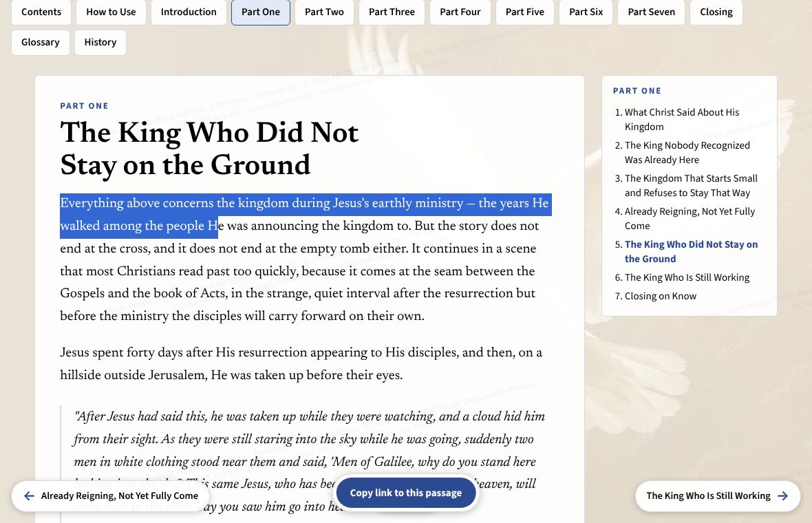This screenshot has width=812, height=523.
Task: Click the left arrow icon on previous button
Action: coord(29,496)
